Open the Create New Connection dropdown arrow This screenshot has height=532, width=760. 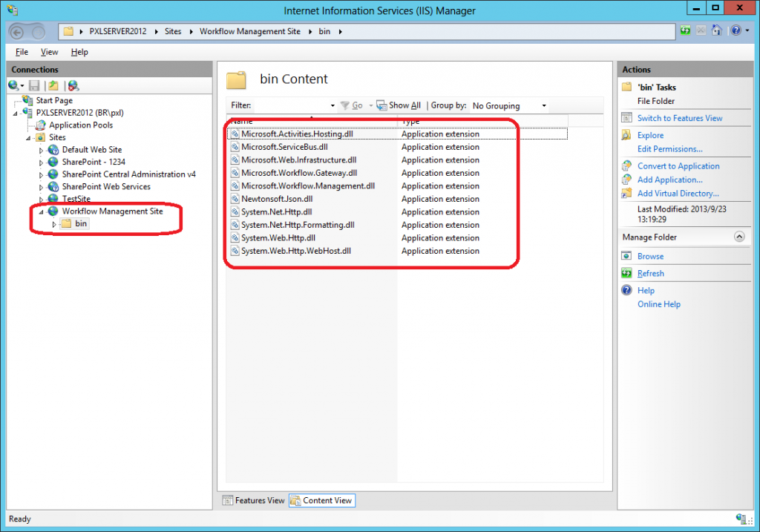tap(22, 85)
